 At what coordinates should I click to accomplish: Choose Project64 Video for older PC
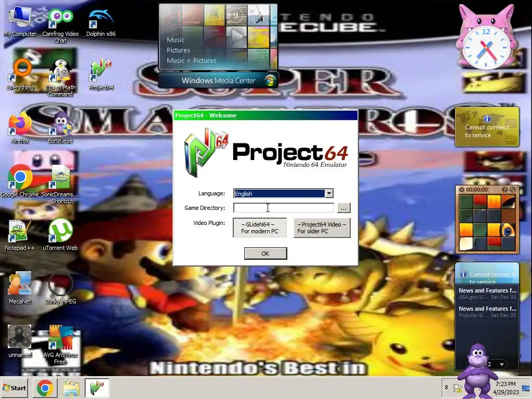[x=322, y=228]
